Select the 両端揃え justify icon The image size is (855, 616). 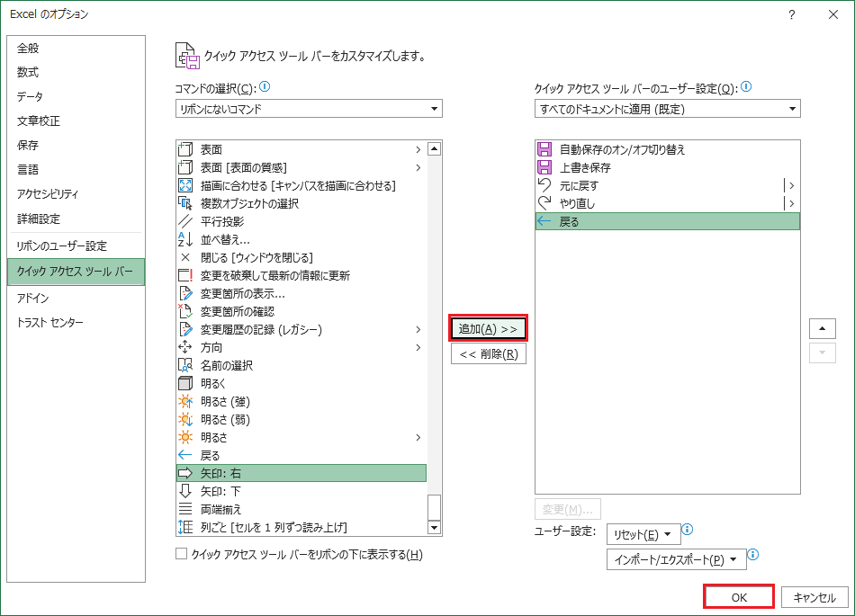(186, 509)
